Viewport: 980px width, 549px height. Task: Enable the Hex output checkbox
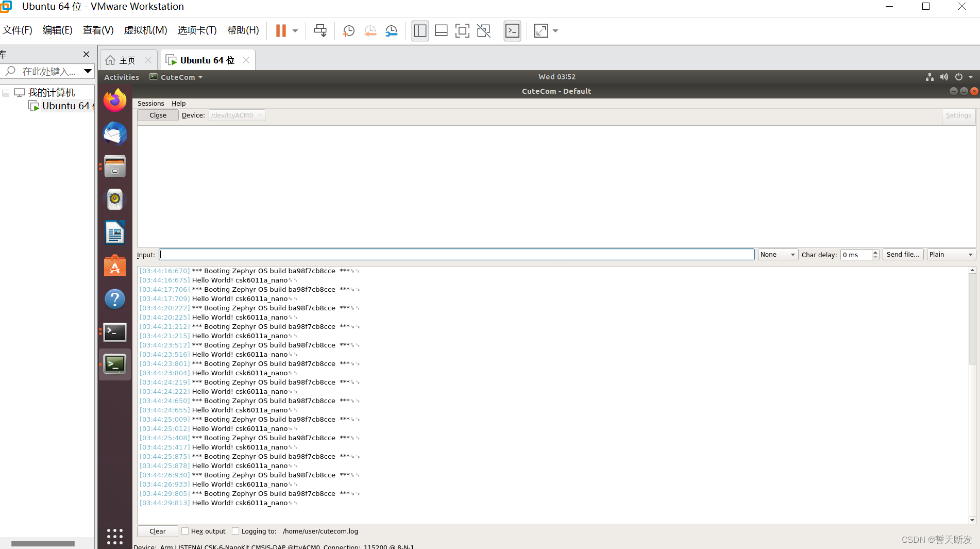[185, 531]
